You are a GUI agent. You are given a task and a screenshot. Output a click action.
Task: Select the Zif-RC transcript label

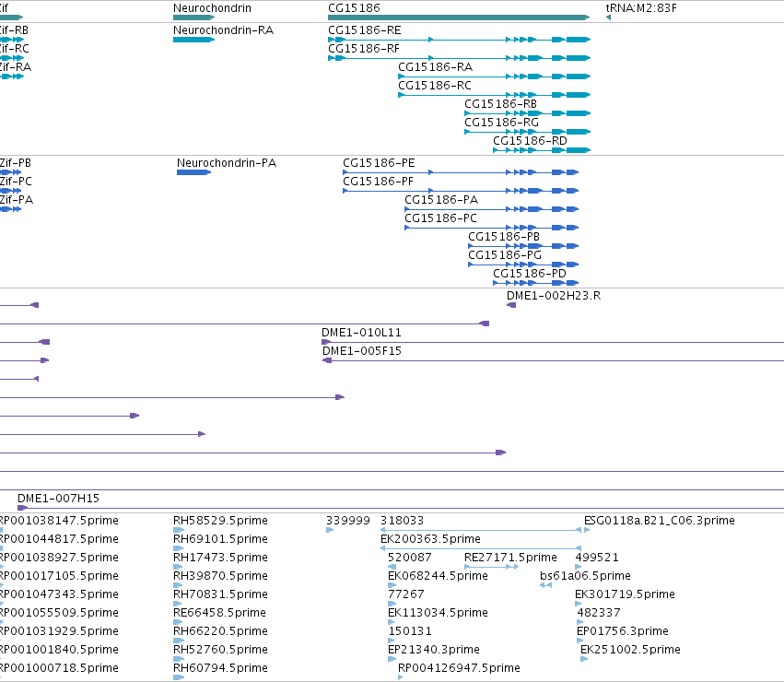(15, 49)
